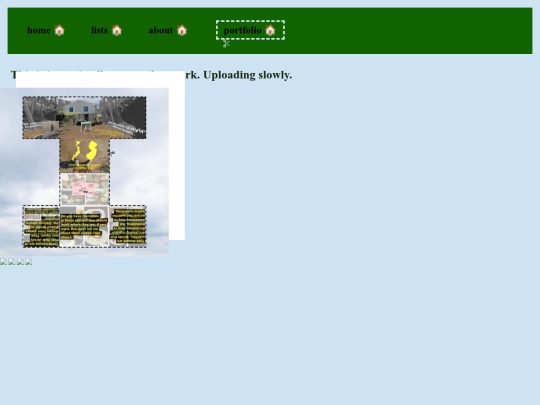540x405 pixels.
Task: Click the first broken image icon
Action: [3, 262]
